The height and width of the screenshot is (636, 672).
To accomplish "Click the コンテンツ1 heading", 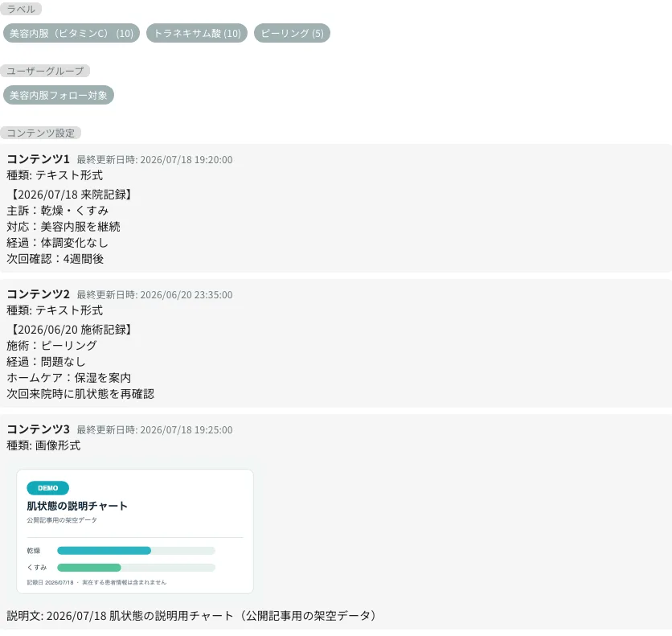I will (x=38, y=159).
